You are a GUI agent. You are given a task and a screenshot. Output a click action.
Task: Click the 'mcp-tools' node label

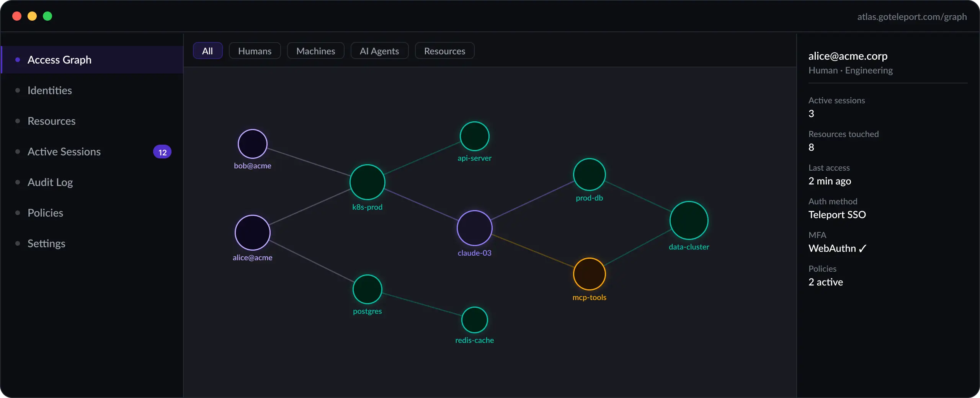[589, 297]
